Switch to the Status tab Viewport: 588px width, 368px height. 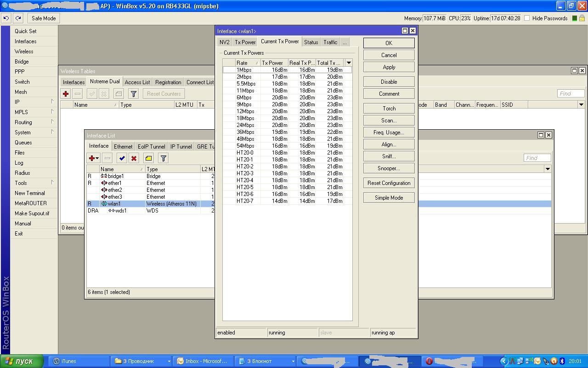311,42
